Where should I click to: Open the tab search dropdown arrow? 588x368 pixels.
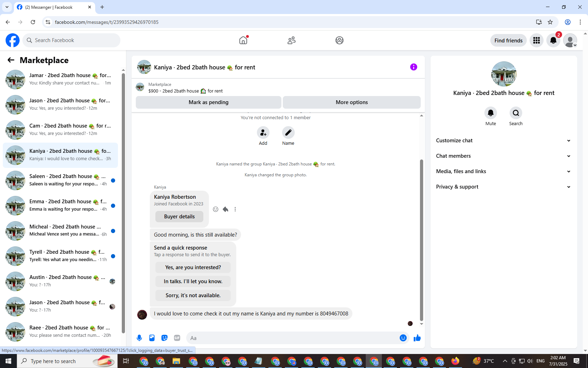click(x=7, y=7)
